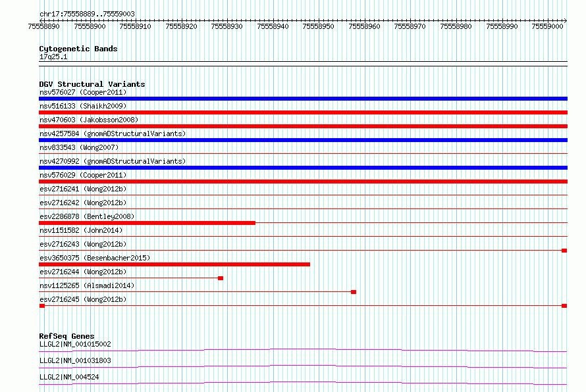Open variant esv2716241 (Wong2012b) label
This screenshot has height=392, width=586.
click(x=83, y=189)
